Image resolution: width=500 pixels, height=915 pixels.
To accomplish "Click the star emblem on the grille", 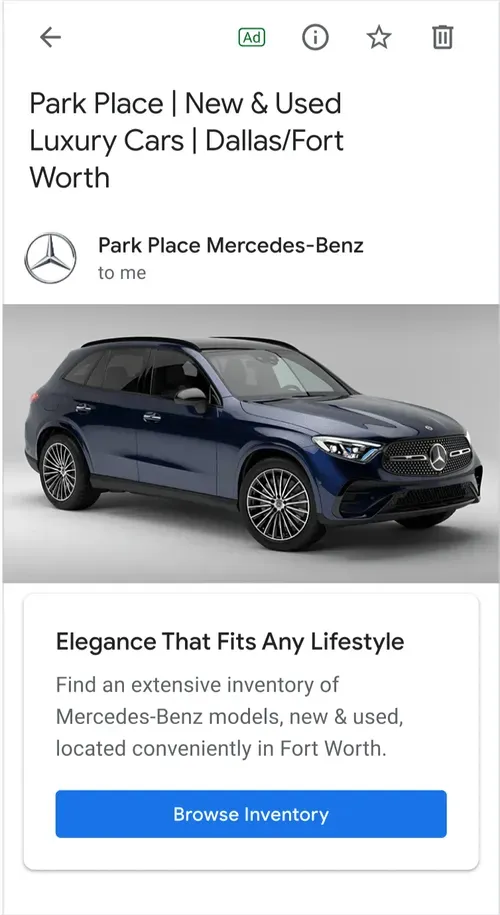I will (438, 456).
